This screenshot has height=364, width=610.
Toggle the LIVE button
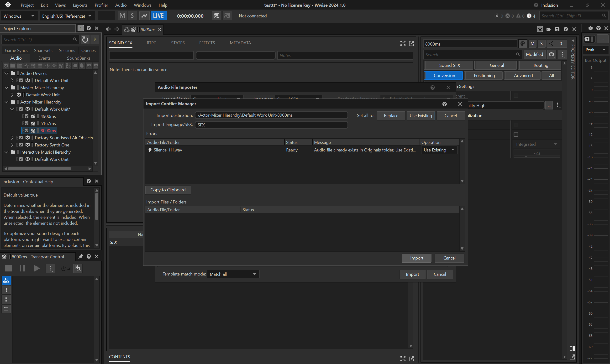158,16
